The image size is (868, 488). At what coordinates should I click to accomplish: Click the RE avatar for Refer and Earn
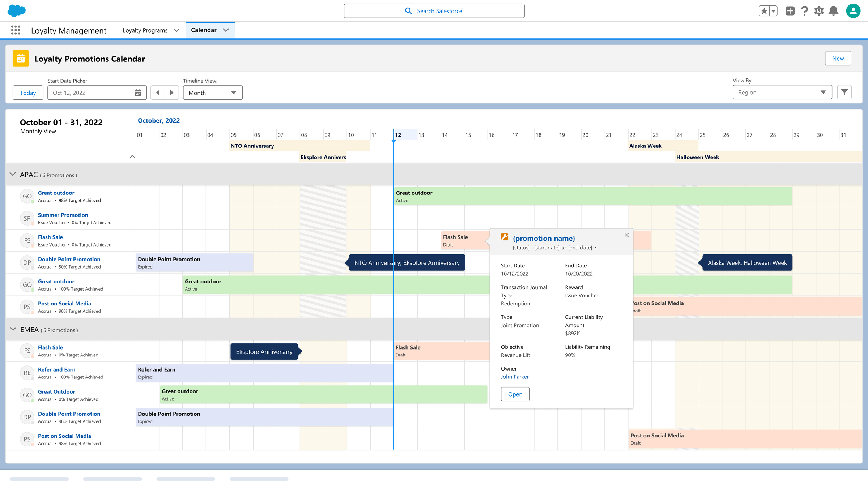click(x=27, y=372)
